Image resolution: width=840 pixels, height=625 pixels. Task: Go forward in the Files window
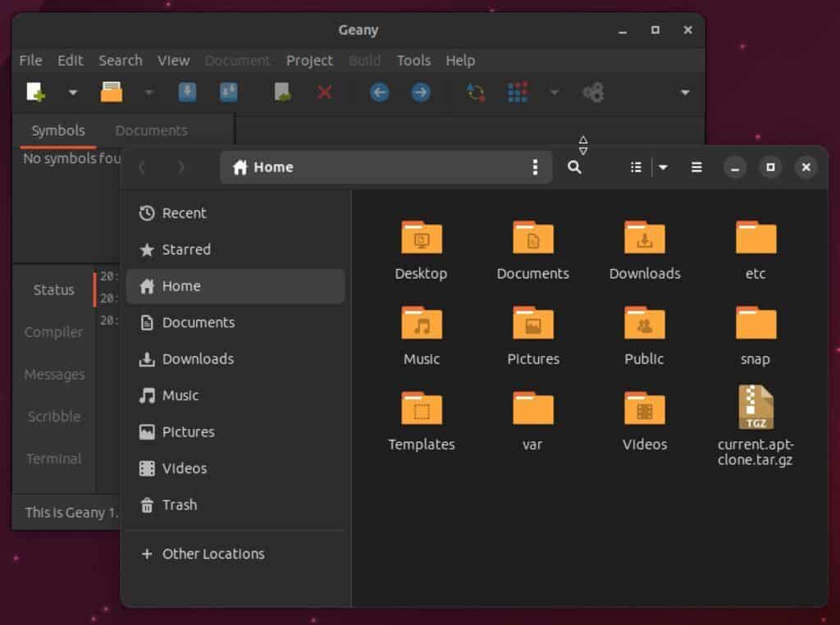181,167
